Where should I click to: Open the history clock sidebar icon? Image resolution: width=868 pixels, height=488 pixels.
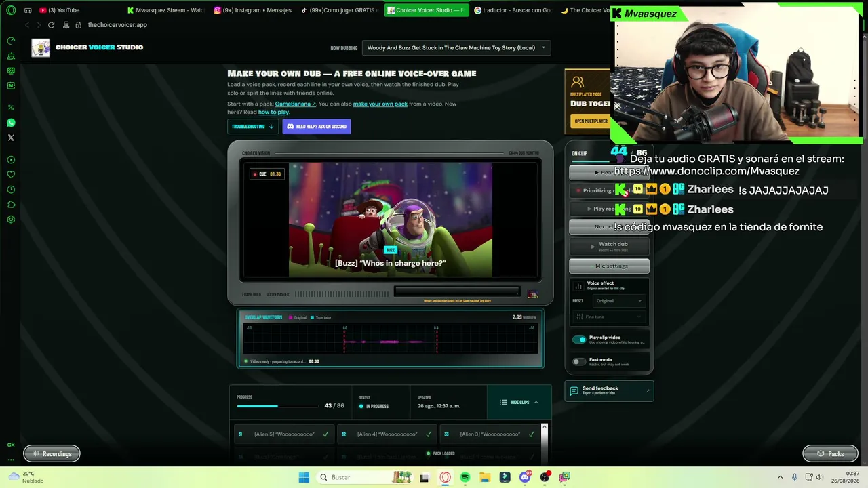[11, 190]
